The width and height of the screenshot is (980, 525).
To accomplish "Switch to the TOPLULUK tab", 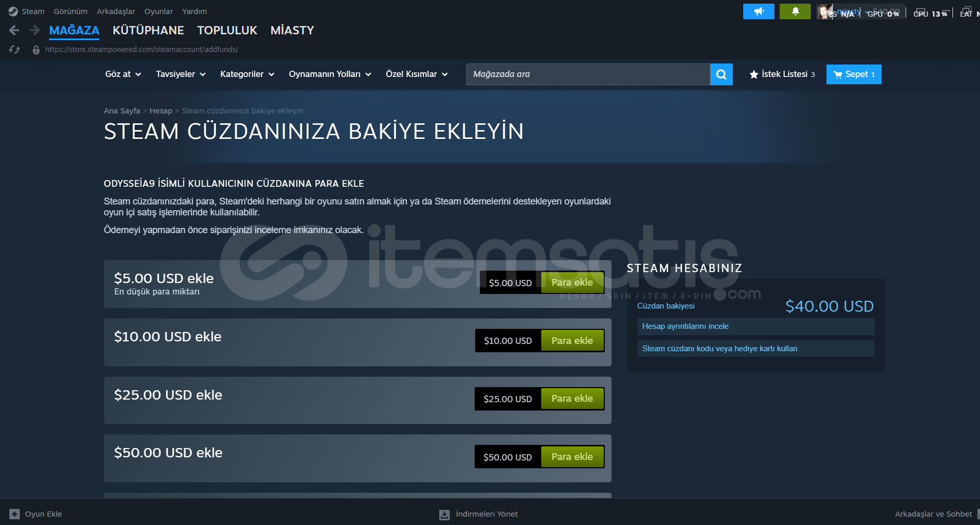I will tap(227, 30).
